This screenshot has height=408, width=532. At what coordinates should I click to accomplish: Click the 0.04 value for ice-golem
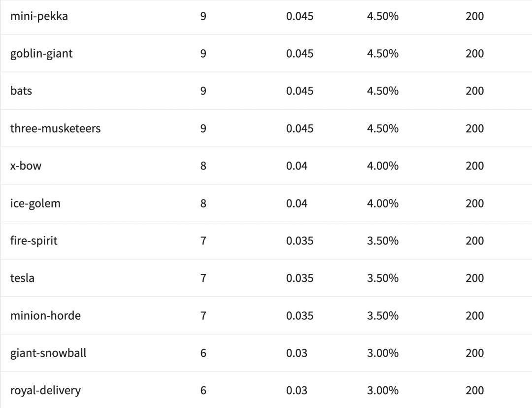point(297,204)
